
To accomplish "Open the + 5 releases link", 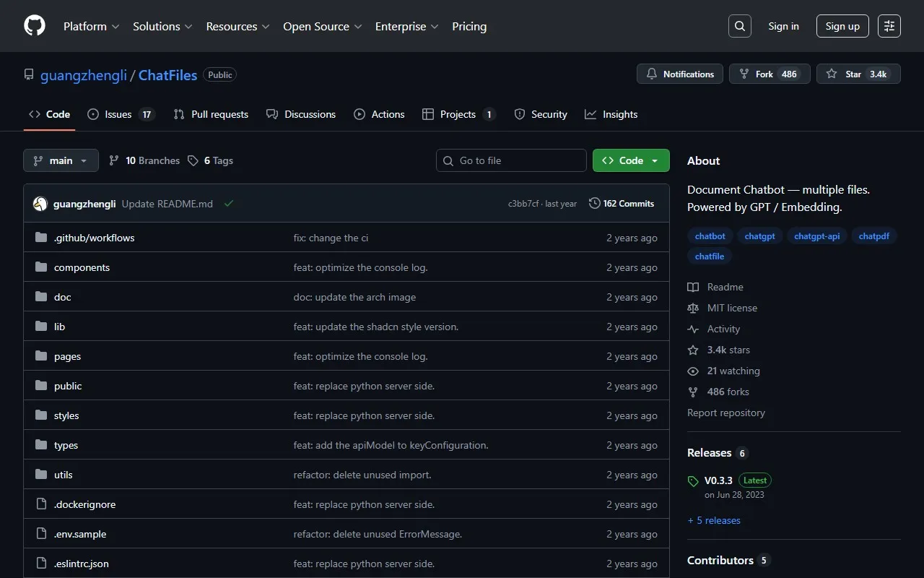I will [714, 520].
